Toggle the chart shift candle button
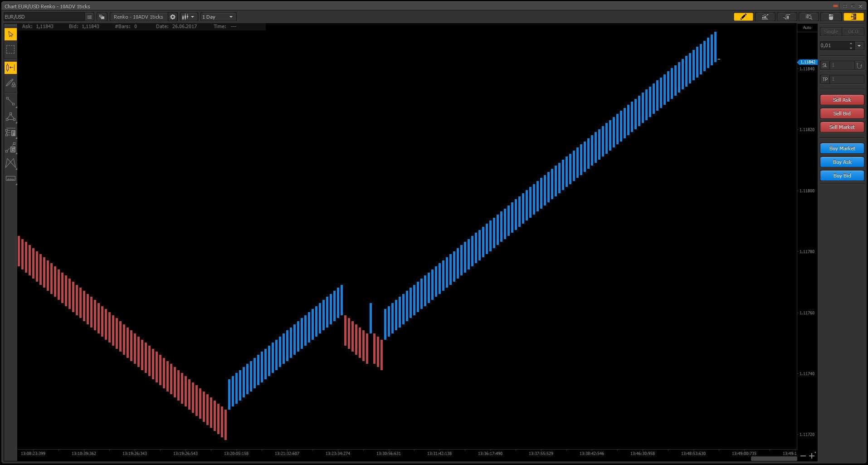Viewport: 868px width, 465px height. pos(10,68)
